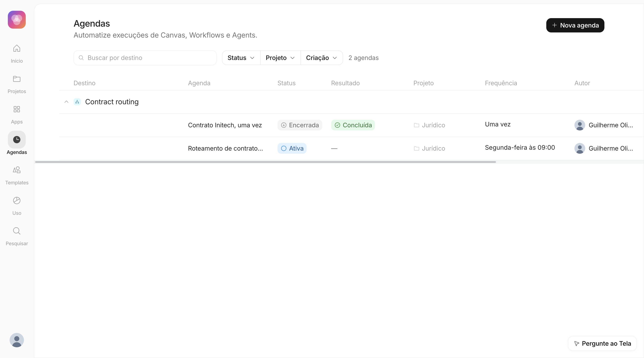Open Pergunte ao Tela assistant

(602, 343)
